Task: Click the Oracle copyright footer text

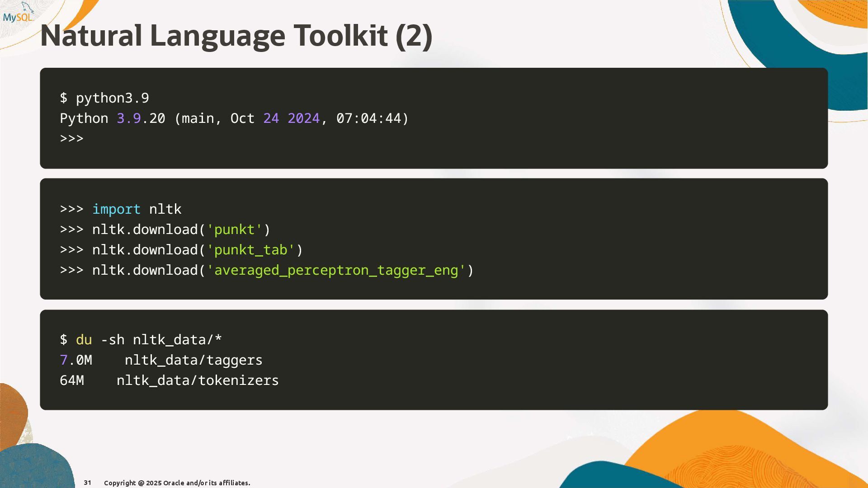Action: 177,483
